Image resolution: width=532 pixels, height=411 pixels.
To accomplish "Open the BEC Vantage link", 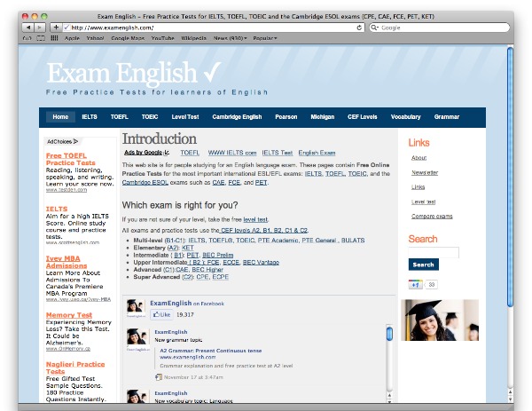I will pos(261,262).
